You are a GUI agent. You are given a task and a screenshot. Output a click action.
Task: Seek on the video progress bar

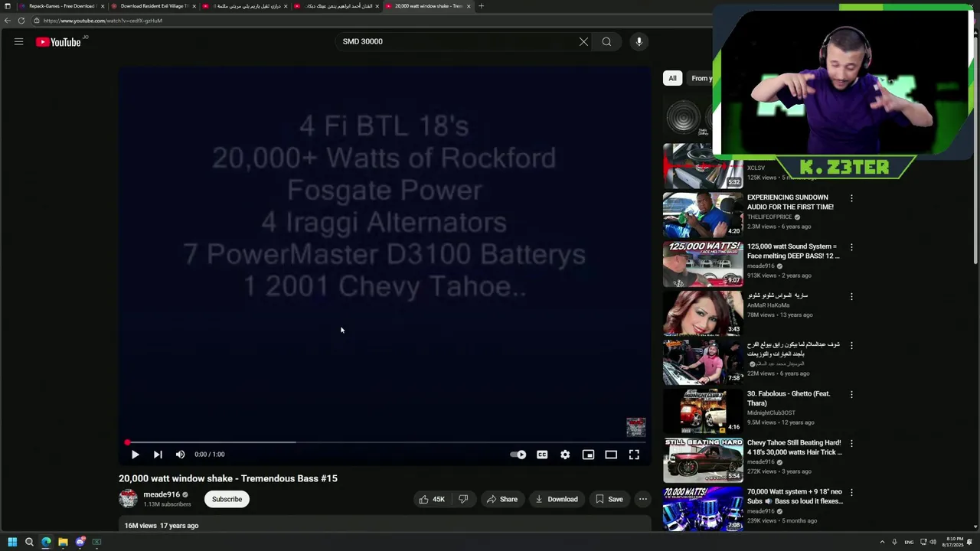386,442
